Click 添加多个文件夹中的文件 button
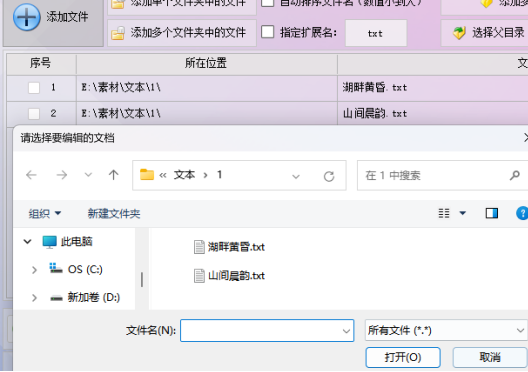528x372 pixels. [x=182, y=33]
